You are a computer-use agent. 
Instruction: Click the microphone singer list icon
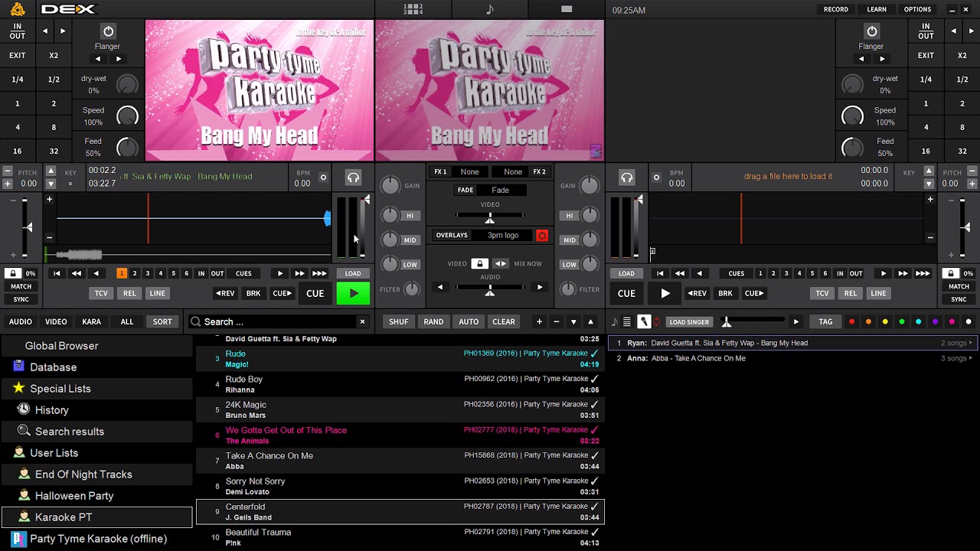[644, 322]
